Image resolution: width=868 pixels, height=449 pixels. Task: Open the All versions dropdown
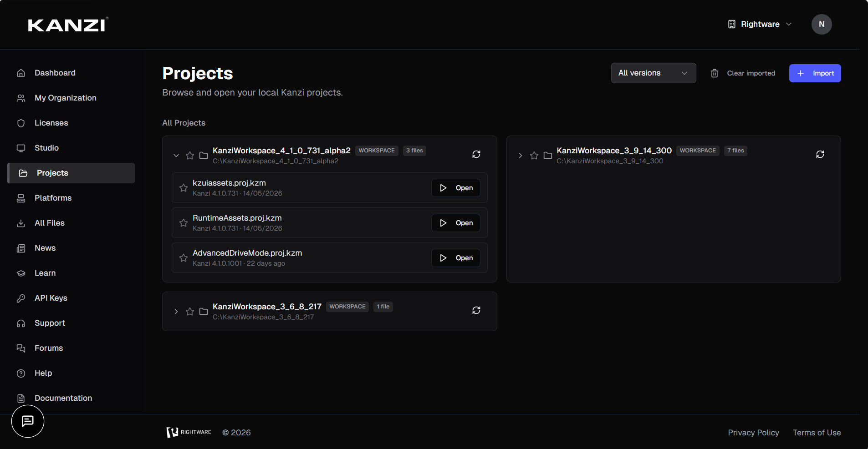pos(654,73)
